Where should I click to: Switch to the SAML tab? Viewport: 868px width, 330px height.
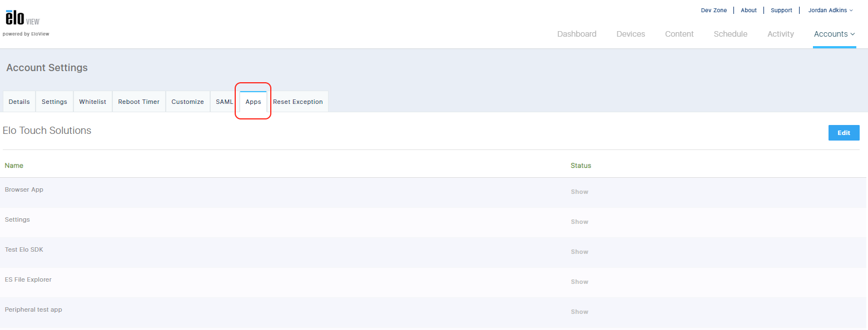[x=225, y=102]
